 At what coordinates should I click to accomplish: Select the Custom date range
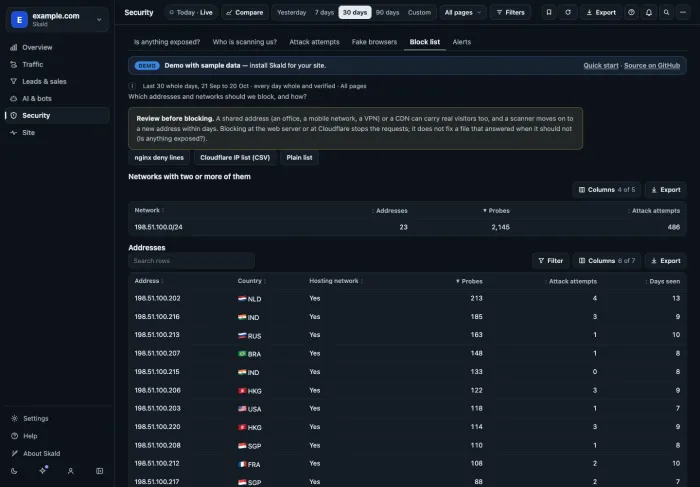point(419,12)
